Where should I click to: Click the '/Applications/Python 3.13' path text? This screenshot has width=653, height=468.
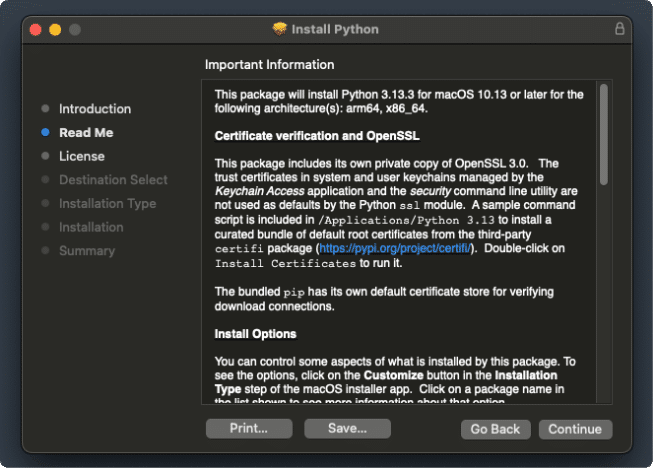tap(406, 220)
